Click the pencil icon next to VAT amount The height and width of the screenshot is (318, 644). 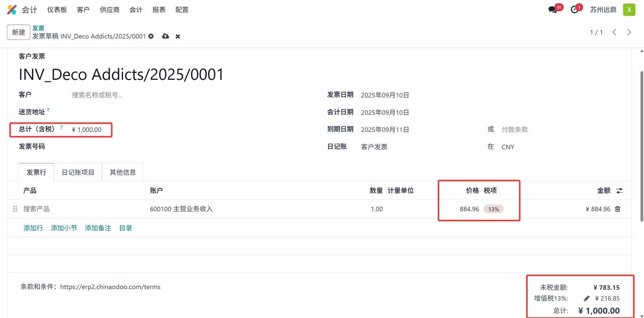click(587, 298)
